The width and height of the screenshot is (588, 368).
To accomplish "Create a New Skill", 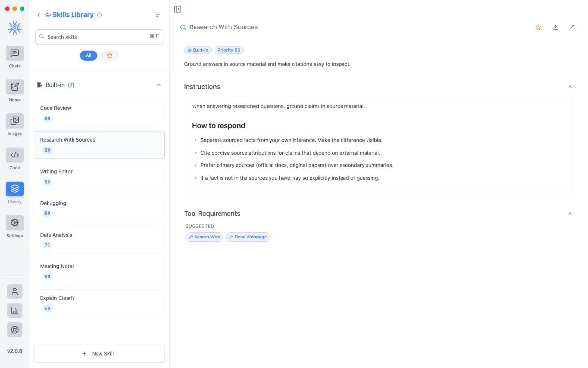I will coord(99,354).
